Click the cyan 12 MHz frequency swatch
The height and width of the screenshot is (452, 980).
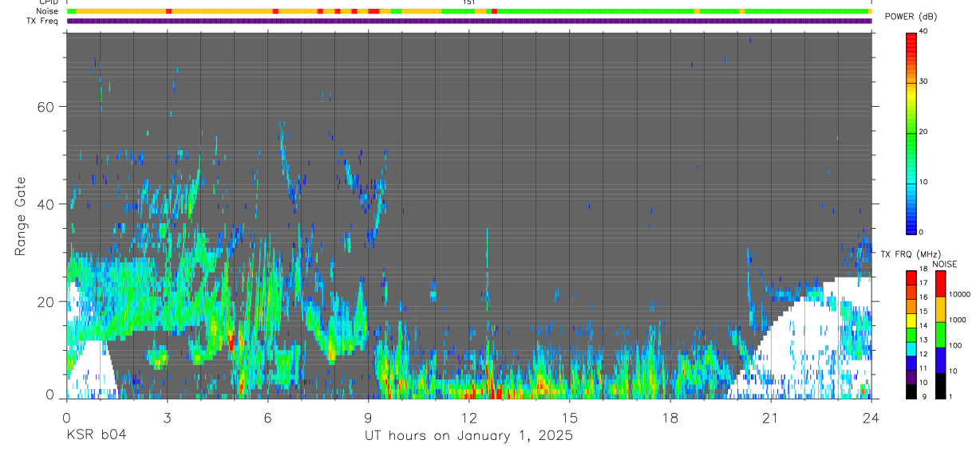pos(911,350)
